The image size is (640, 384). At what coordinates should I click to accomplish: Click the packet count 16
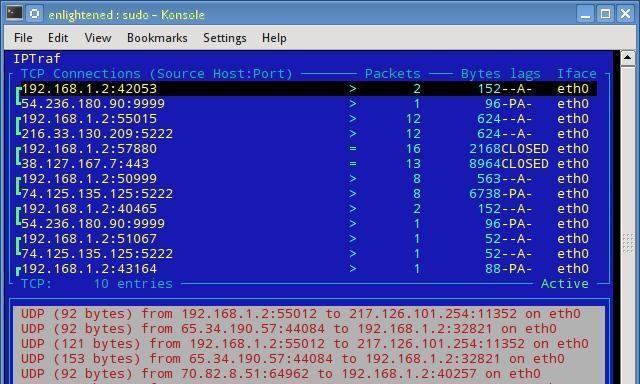413,149
